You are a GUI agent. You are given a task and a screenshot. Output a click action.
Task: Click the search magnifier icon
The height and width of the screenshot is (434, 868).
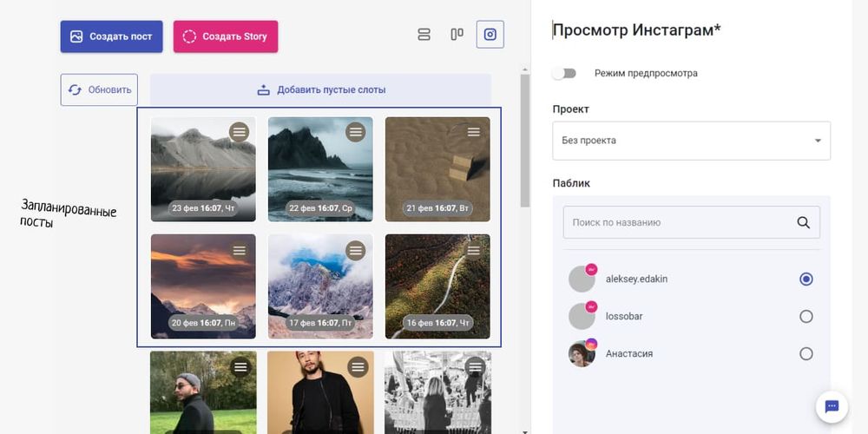[803, 222]
